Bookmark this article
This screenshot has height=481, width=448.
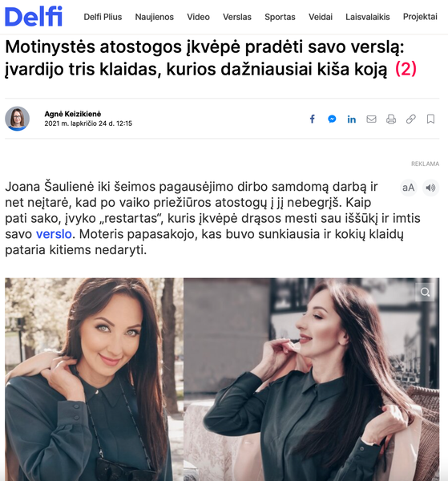pyautogui.click(x=430, y=119)
